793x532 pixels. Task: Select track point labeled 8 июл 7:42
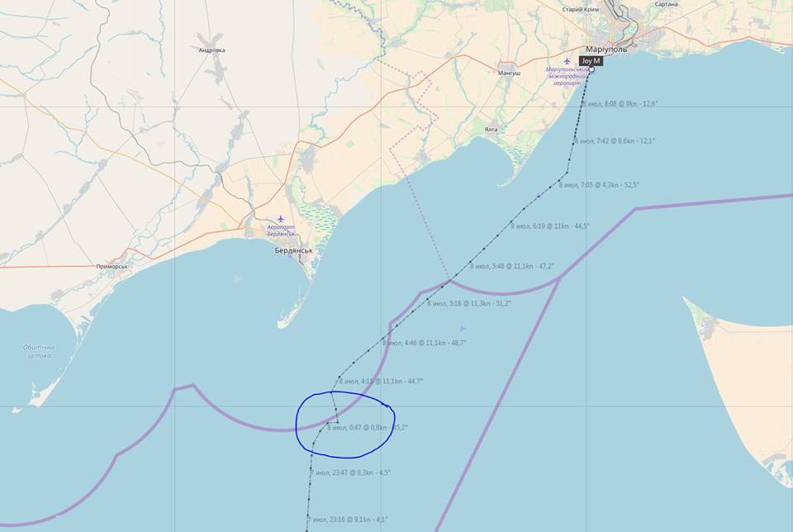pyautogui.click(x=575, y=141)
